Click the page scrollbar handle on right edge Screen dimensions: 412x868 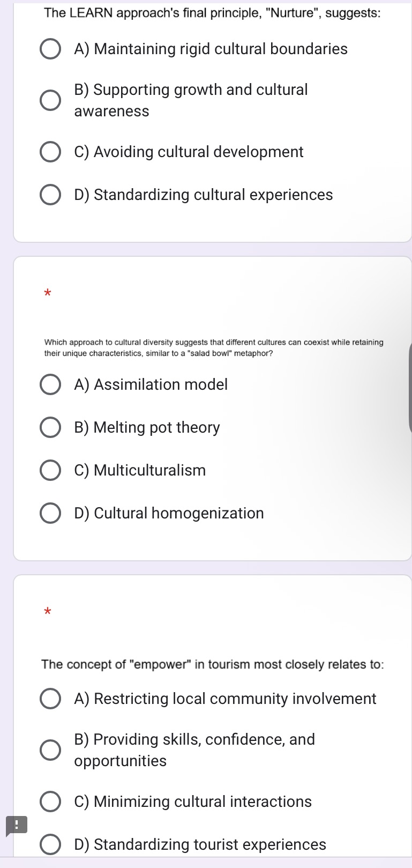(x=410, y=388)
